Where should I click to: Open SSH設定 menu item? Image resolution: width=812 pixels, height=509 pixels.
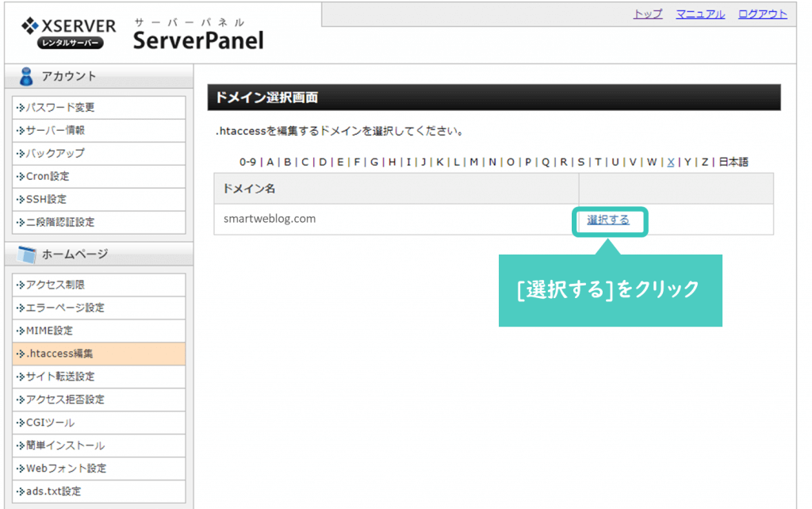click(x=99, y=199)
